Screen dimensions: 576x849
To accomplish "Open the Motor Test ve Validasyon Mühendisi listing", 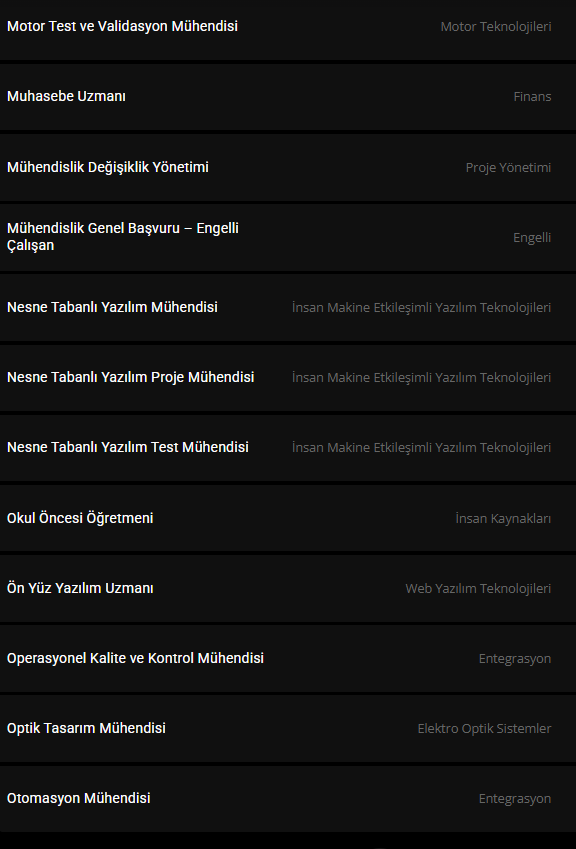I will tap(288, 27).
